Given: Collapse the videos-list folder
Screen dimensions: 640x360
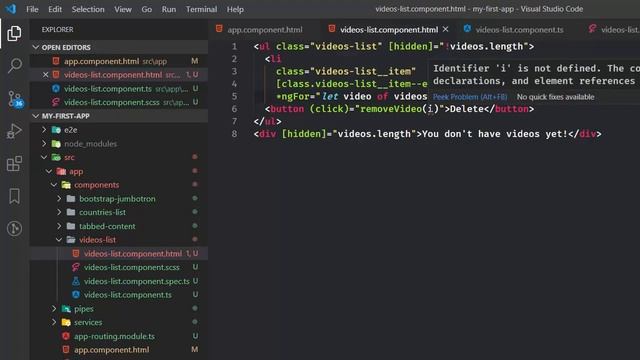Looking at the screenshot, I should click(60, 240).
